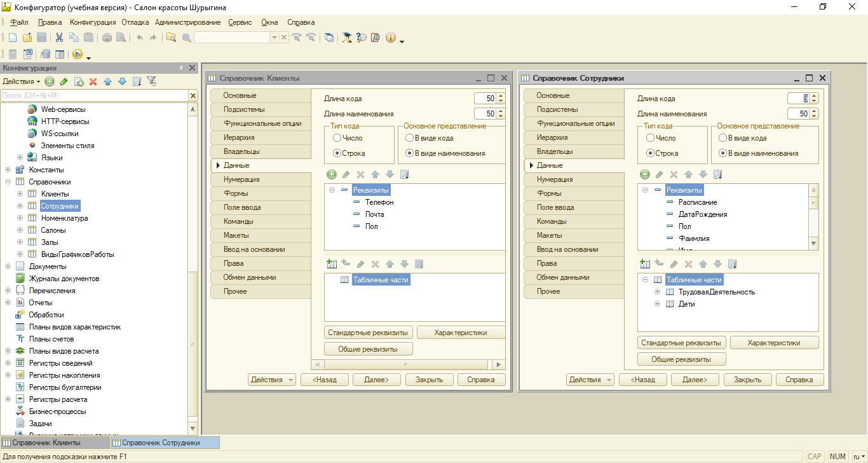
Task: Click <Назад in Клиенты window
Action: pyautogui.click(x=324, y=380)
